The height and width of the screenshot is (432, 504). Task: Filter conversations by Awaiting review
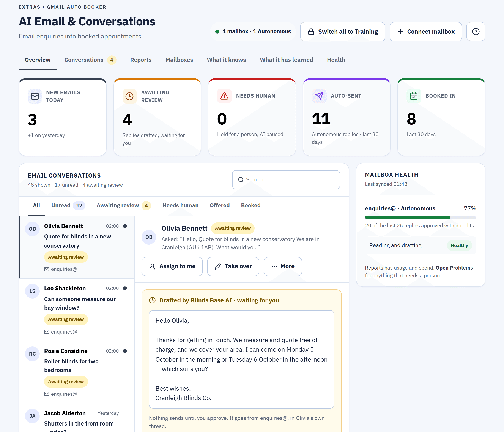point(124,206)
